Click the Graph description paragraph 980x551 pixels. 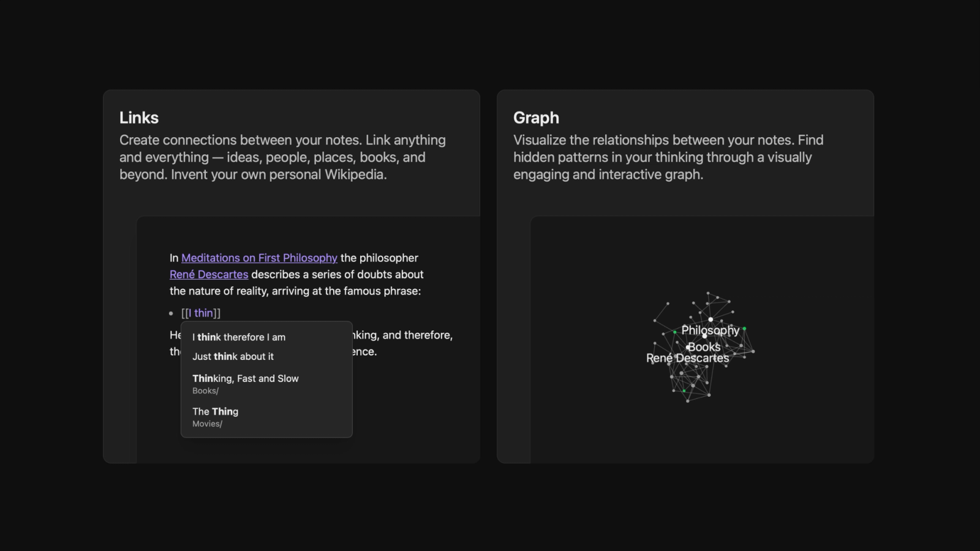[x=668, y=157]
